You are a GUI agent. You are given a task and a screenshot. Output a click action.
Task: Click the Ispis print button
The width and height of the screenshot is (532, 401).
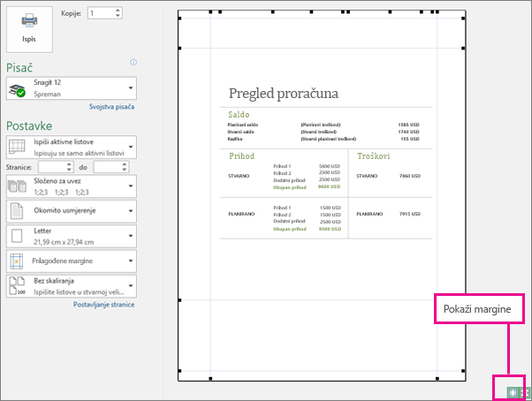tap(29, 29)
